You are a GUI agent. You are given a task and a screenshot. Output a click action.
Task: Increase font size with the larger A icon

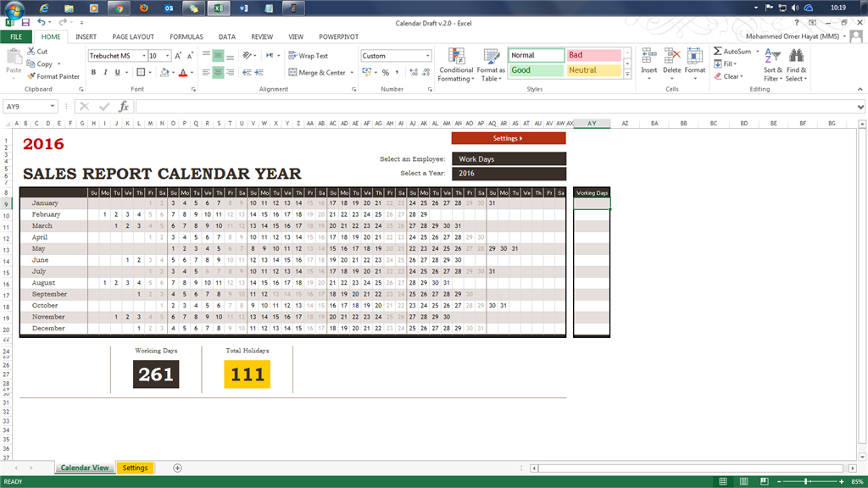point(178,56)
